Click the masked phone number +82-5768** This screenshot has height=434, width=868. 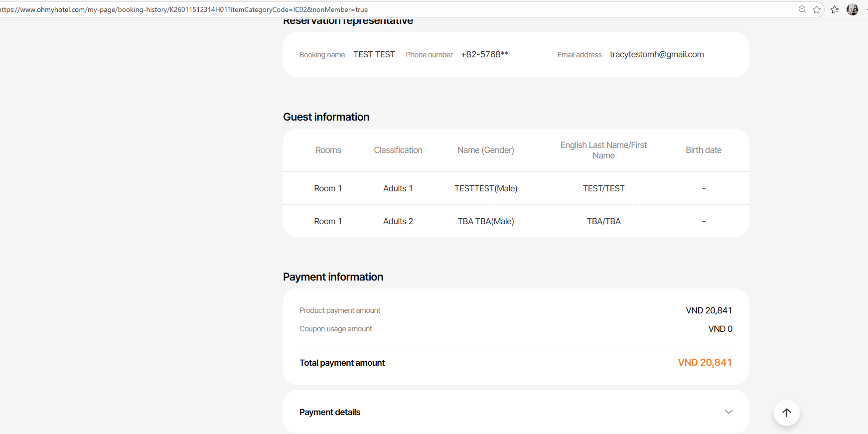click(x=484, y=54)
